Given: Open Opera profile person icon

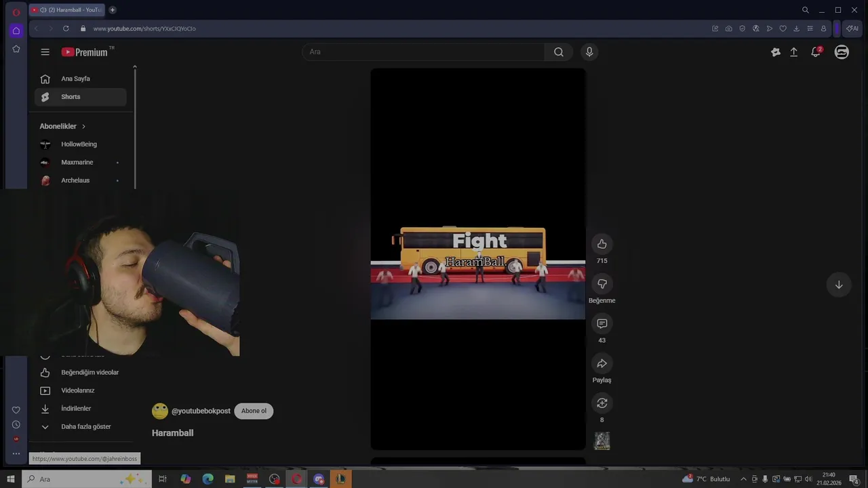Looking at the screenshot, I should (823, 28).
